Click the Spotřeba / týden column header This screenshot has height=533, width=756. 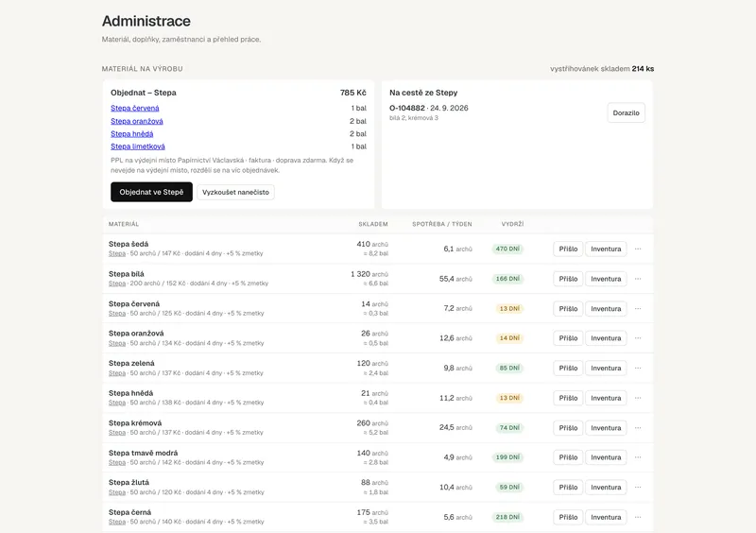[x=442, y=224]
